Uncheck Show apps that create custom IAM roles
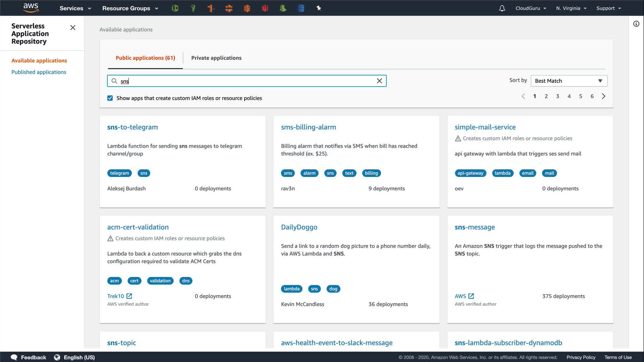This screenshot has height=362, width=644. click(110, 98)
